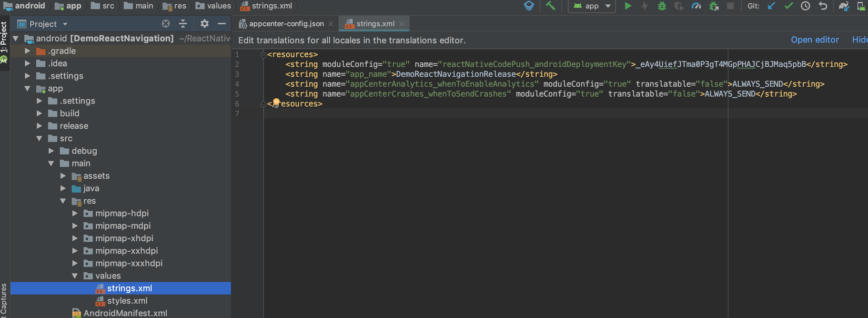The width and height of the screenshot is (868, 318).
Task: Select the mipmap-mdpi folder
Action: [x=123, y=226]
